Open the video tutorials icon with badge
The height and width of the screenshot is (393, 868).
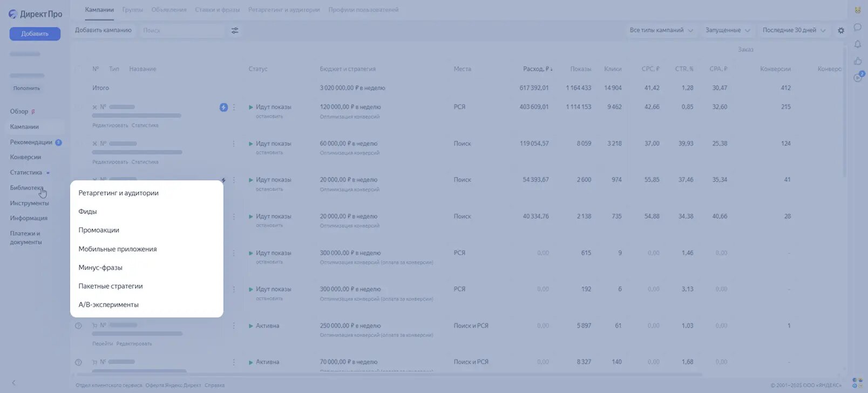(858, 77)
